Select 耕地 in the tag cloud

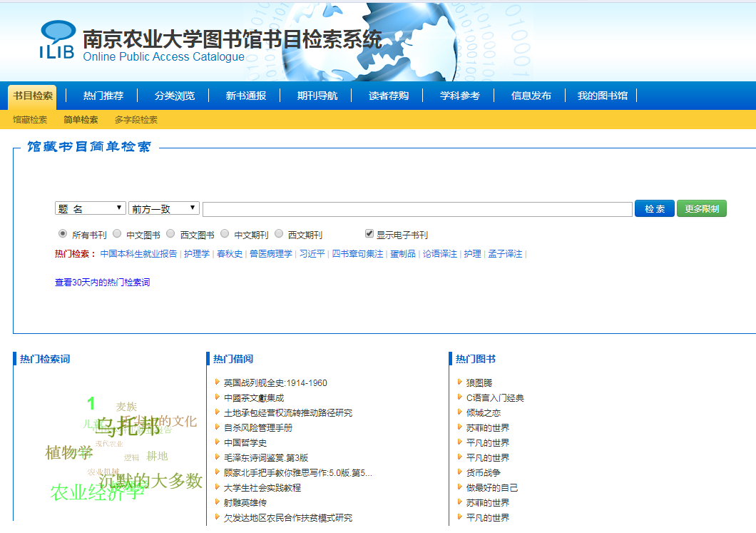157,456
